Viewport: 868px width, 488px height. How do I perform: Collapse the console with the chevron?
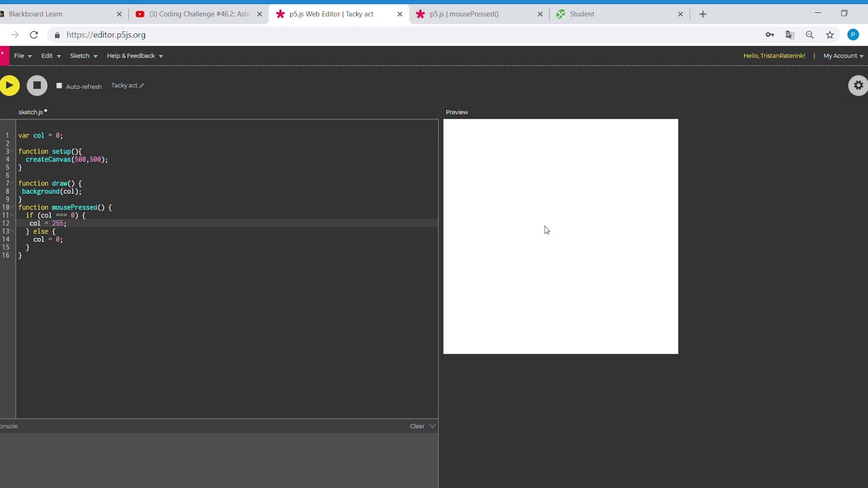(433, 426)
